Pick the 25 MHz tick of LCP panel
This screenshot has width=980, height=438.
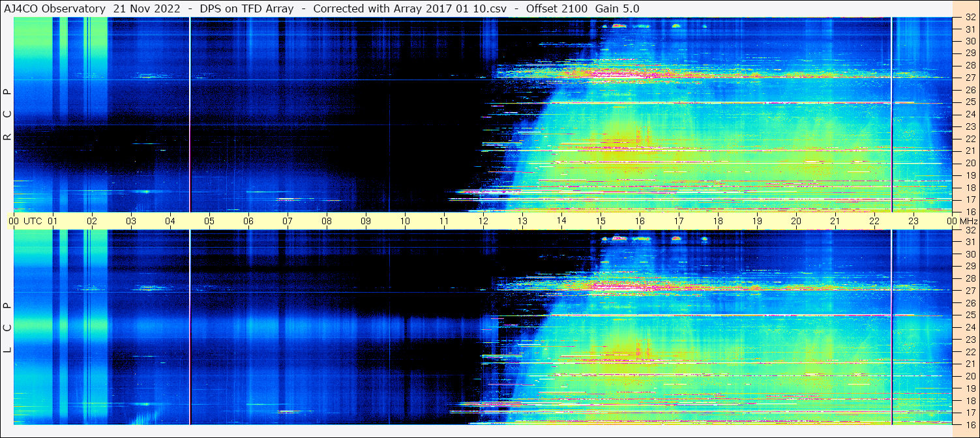[x=970, y=315]
